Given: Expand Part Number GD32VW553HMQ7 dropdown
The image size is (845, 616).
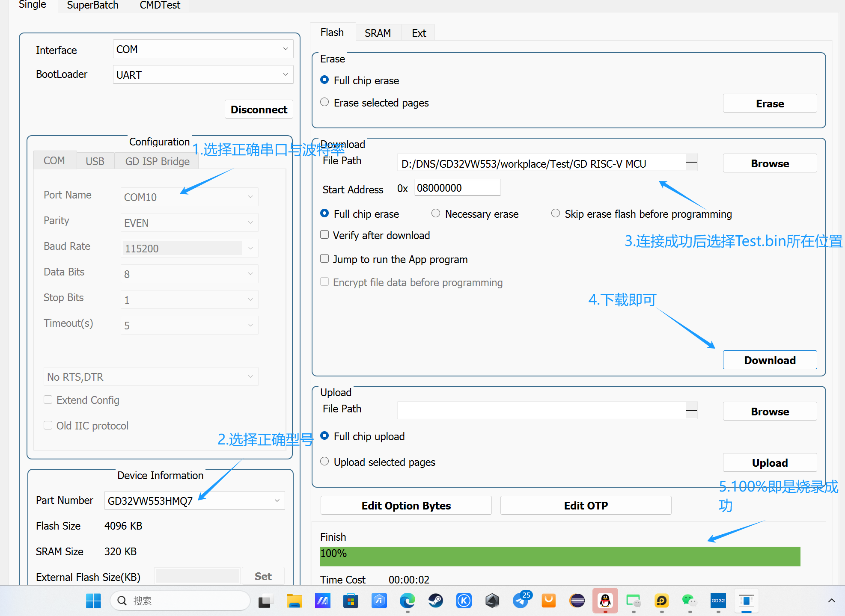Looking at the screenshot, I should [x=194, y=500].
